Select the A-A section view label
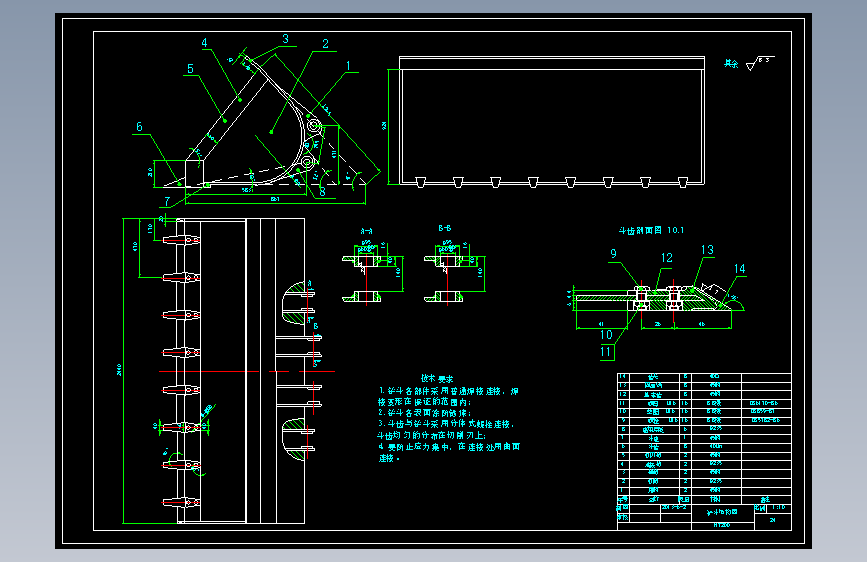 [366, 231]
